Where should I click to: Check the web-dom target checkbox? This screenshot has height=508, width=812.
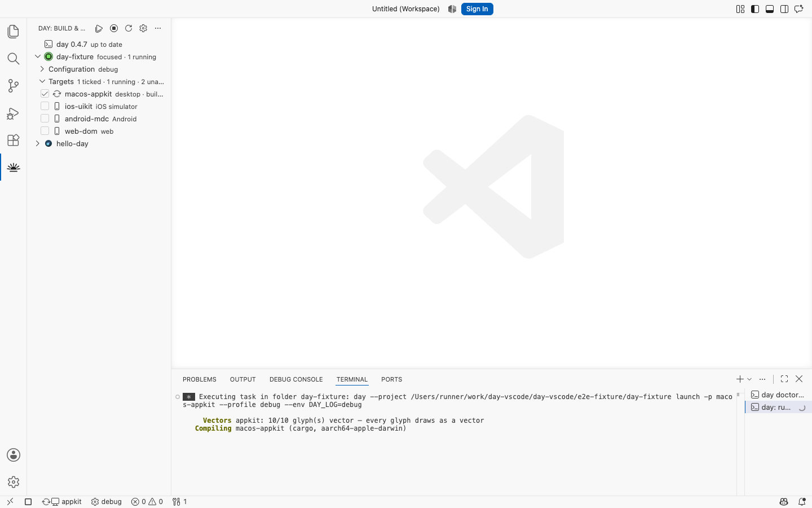point(45,131)
